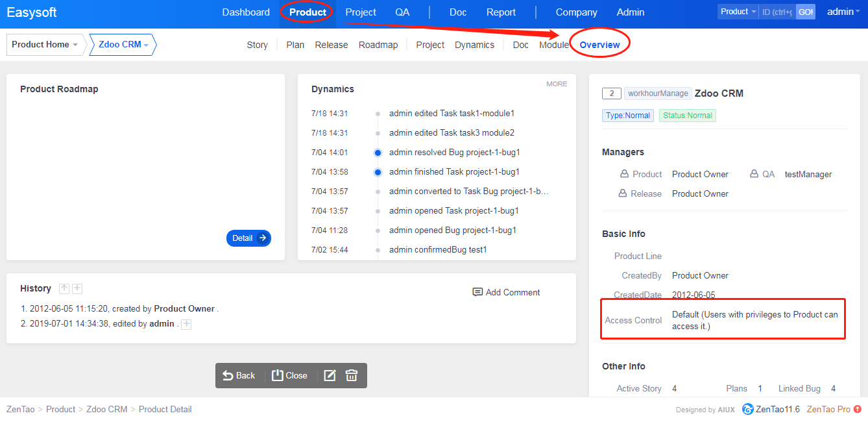Reverse history order with the arrow icon
The width and height of the screenshot is (868, 422).
coord(64,288)
